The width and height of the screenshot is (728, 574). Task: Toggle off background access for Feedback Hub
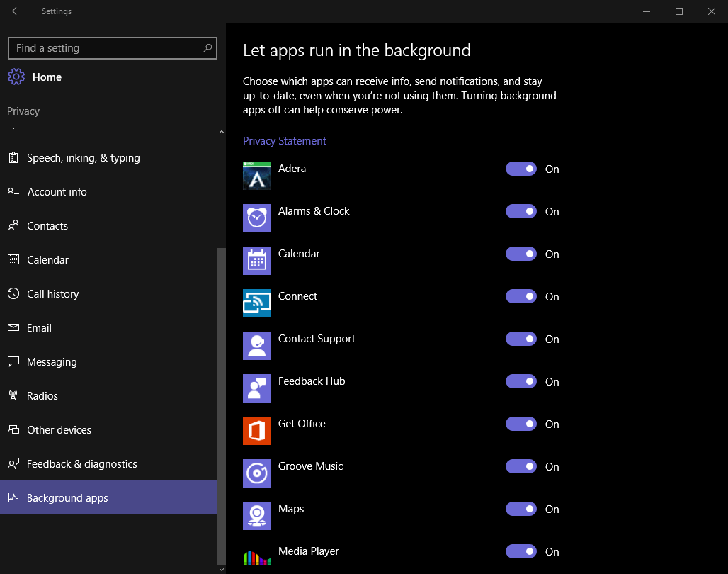point(521,381)
